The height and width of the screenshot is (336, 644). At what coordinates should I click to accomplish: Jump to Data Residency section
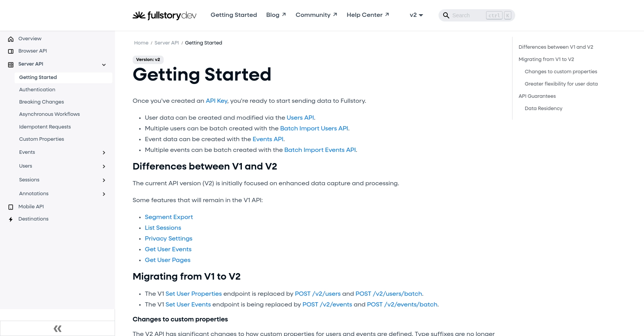pyautogui.click(x=544, y=109)
